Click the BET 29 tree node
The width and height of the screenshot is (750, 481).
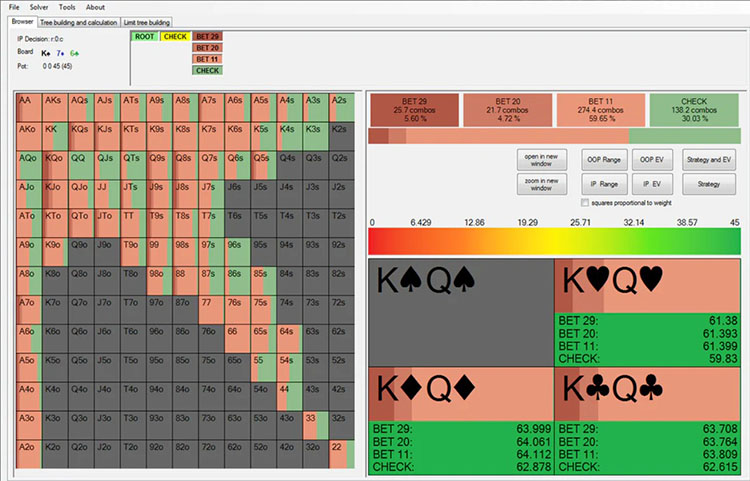207,36
